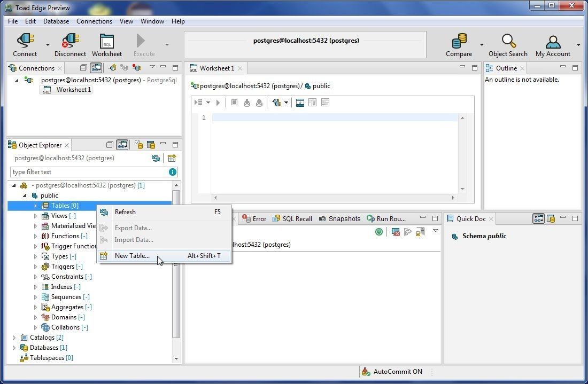
Task: Click the table-and-database icon in Object Explorer header
Action: [x=151, y=145]
